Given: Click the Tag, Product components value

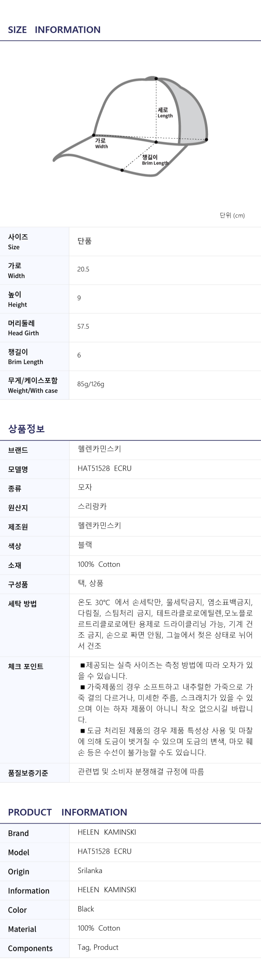Looking at the screenshot, I should (98, 947).
